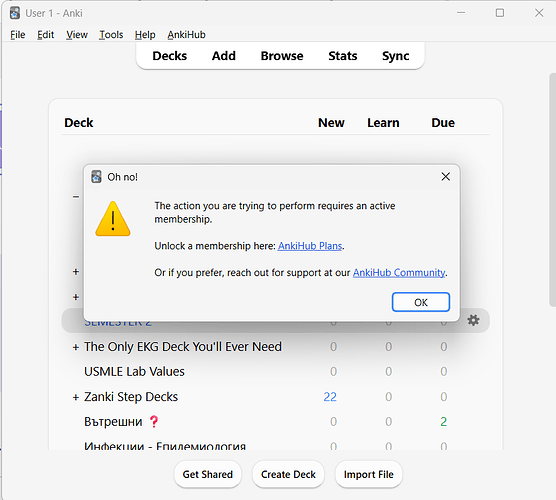Collapse the deck with the minus sign
The height and width of the screenshot is (500, 556).
[76, 197]
